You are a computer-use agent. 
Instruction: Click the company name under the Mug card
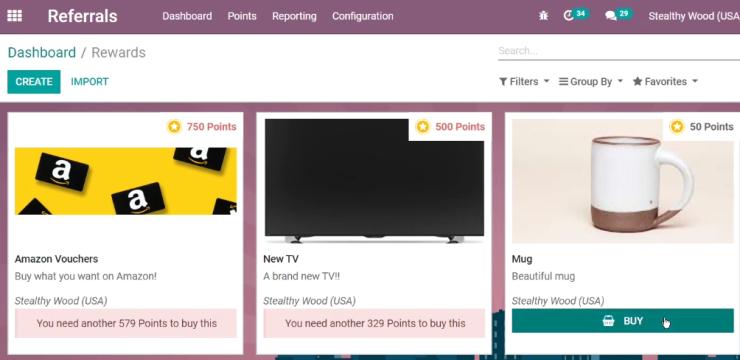point(558,301)
